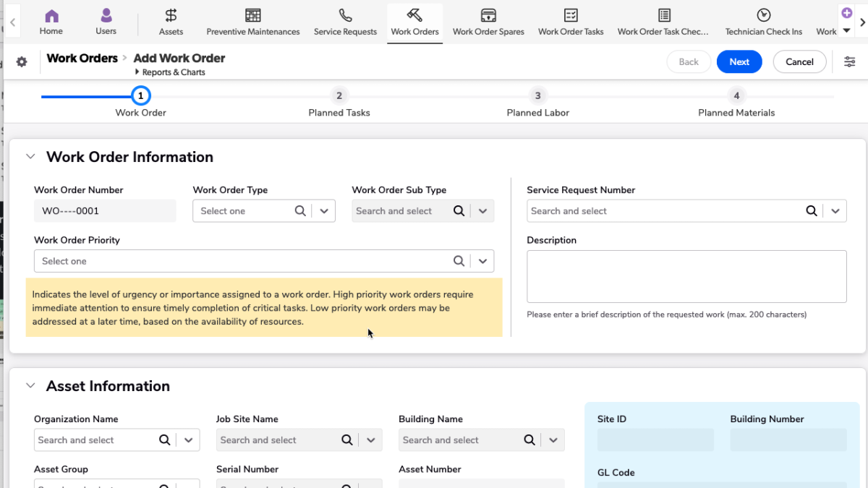Click the Organization Name search magnifier
This screenshot has height=488, width=868.
click(x=165, y=440)
